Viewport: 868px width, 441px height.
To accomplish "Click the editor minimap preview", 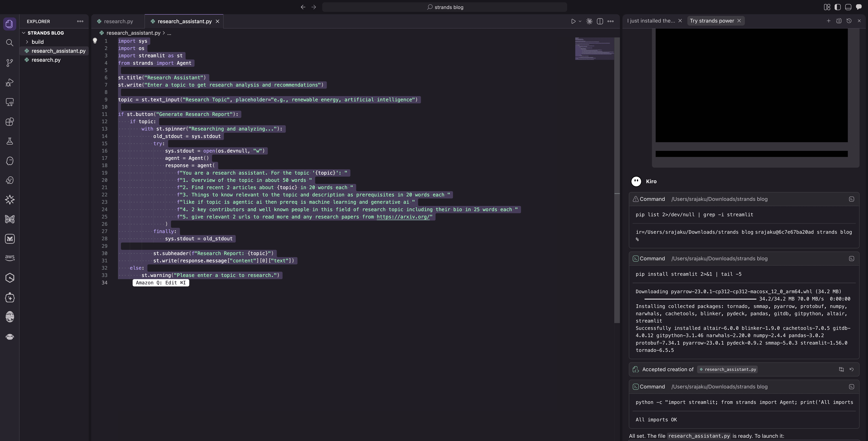I will (594, 48).
